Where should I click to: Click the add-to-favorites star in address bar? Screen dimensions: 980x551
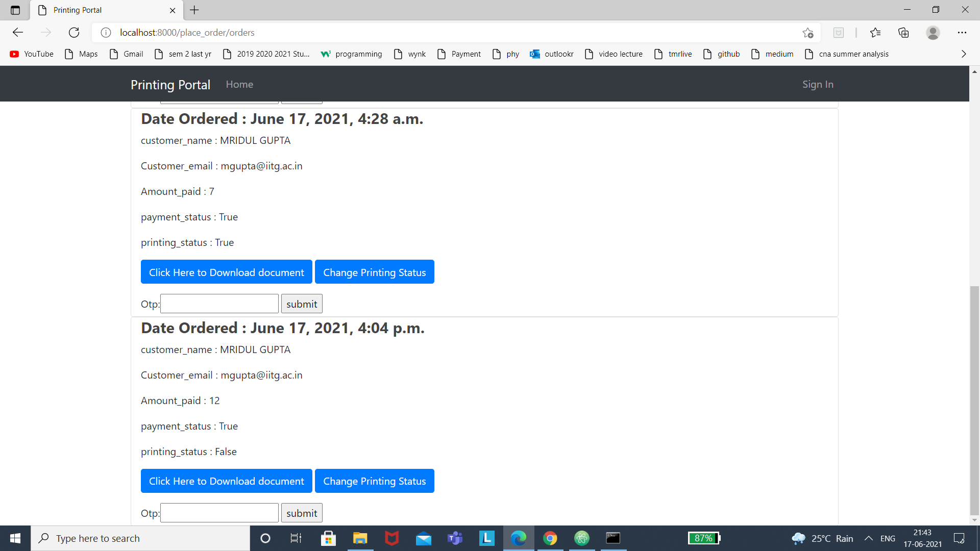point(808,32)
